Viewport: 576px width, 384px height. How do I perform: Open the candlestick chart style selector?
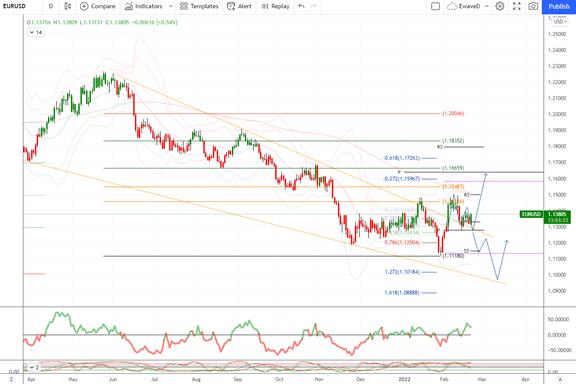pyautogui.click(x=68, y=6)
